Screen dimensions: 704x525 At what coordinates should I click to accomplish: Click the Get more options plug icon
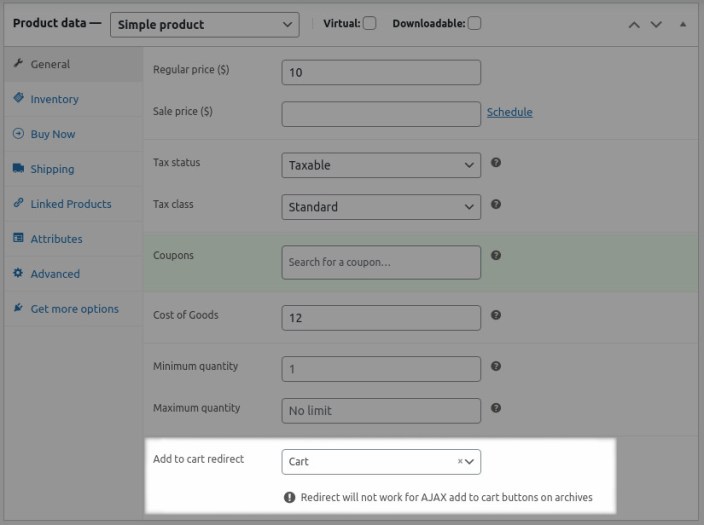18,308
